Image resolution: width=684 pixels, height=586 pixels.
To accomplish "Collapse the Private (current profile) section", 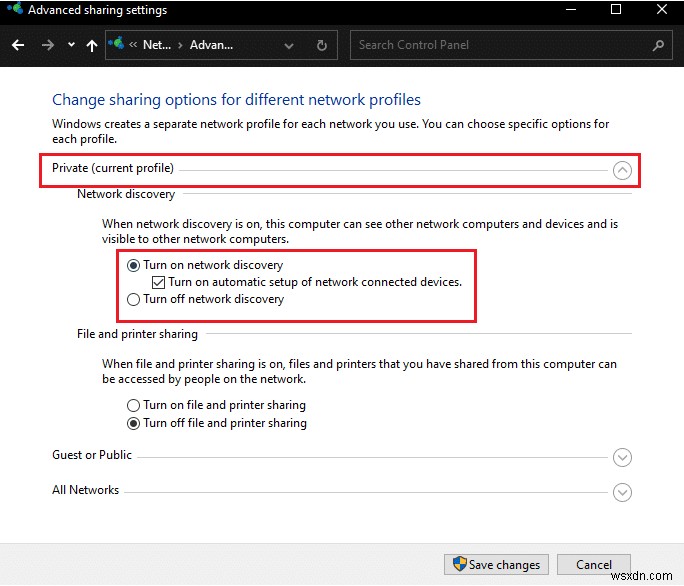I will (x=622, y=170).
